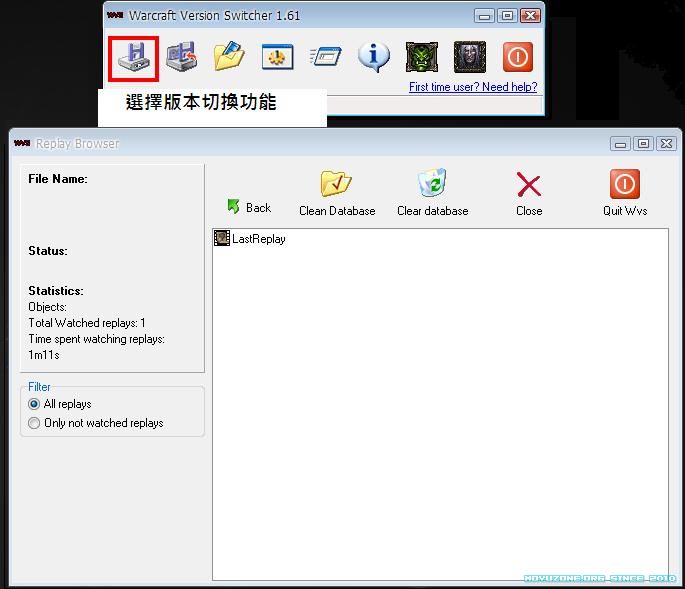Click the Replay Browser title bar app icon
The width and height of the screenshot is (685, 589).
(22, 143)
